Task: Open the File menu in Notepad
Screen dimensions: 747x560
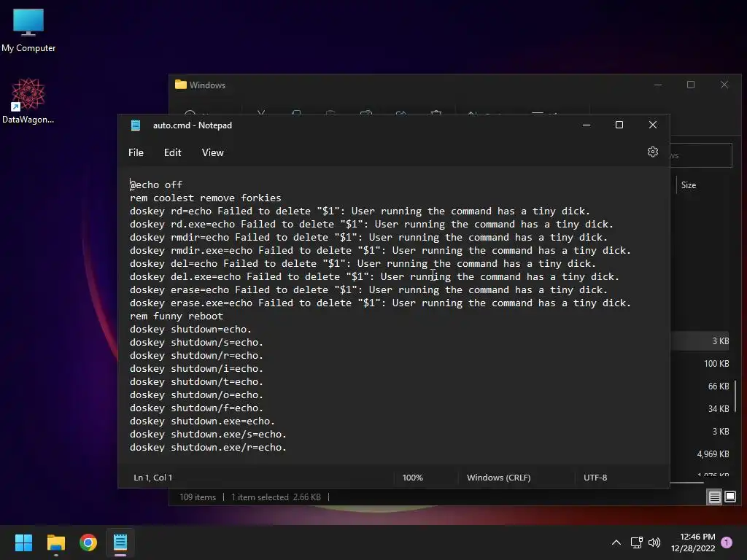Action: click(136, 152)
